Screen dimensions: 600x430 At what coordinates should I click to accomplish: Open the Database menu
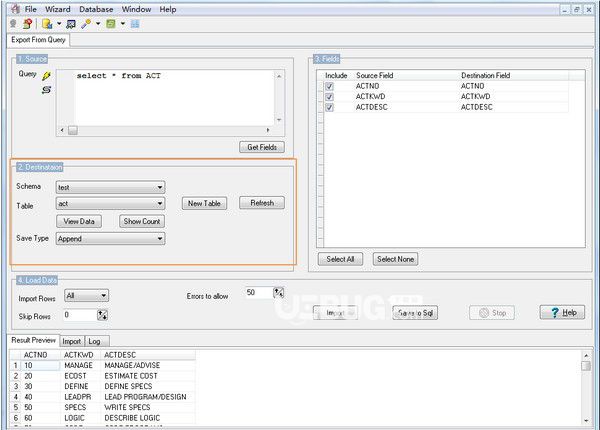96,9
